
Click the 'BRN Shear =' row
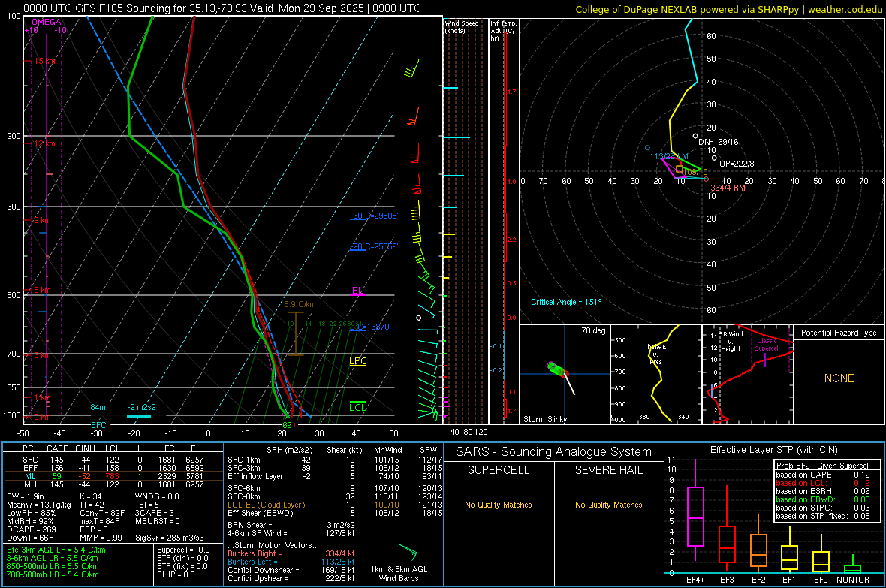(291, 525)
